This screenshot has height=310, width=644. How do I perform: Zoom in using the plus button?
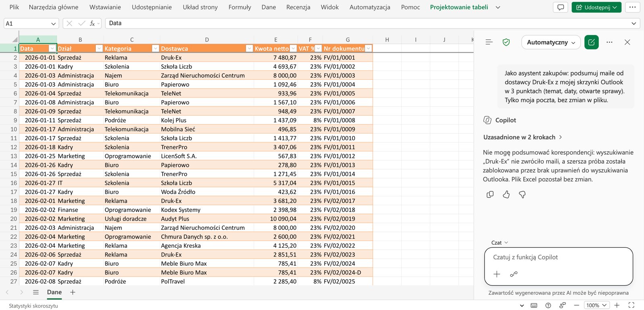click(617, 305)
